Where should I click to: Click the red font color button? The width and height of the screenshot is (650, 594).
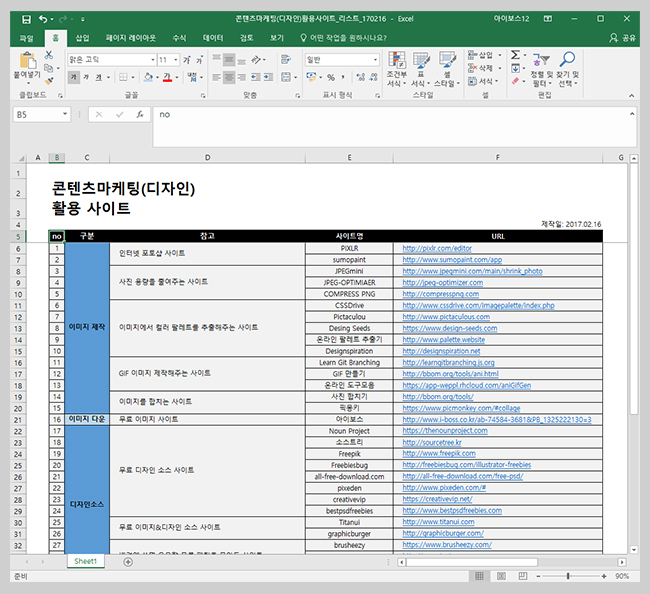click(x=167, y=78)
